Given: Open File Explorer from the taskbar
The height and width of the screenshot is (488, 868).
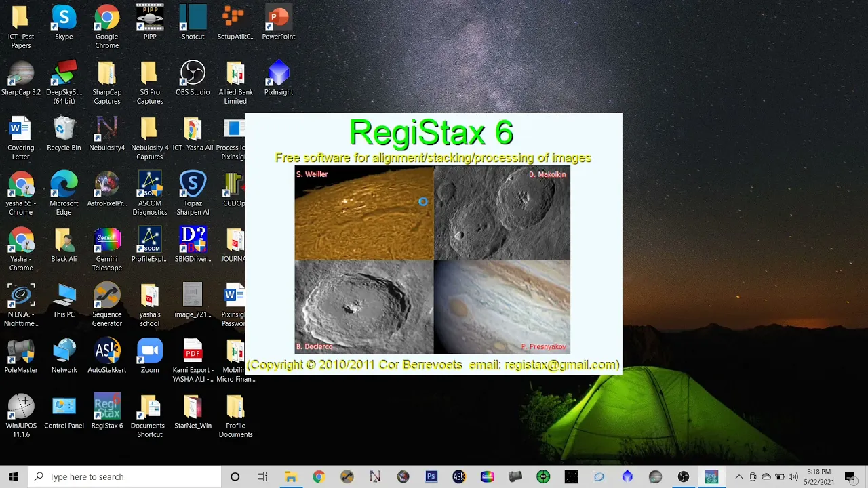Looking at the screenshot, I should click(x=291, y=476).
